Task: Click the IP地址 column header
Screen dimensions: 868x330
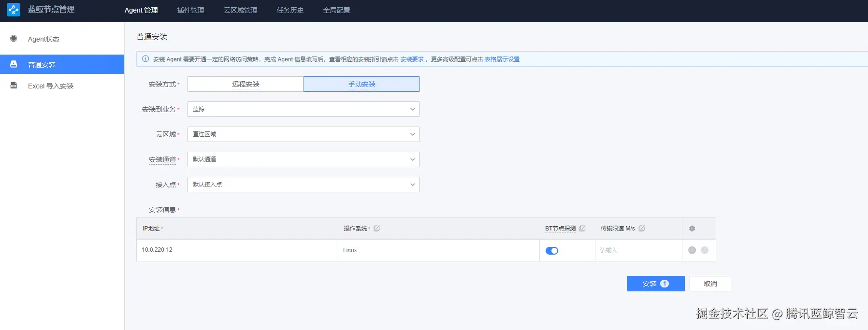Action: (x=151, y=229)
